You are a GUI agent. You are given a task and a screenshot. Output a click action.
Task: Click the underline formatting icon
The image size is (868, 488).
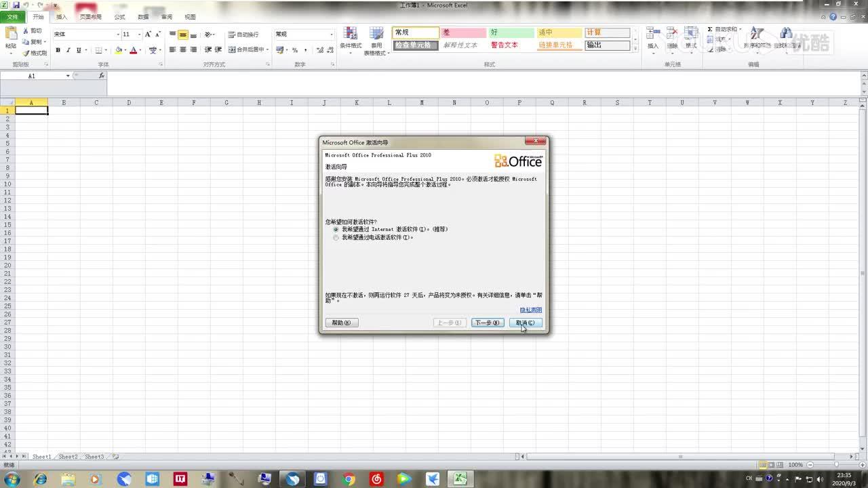click(79, 50)
